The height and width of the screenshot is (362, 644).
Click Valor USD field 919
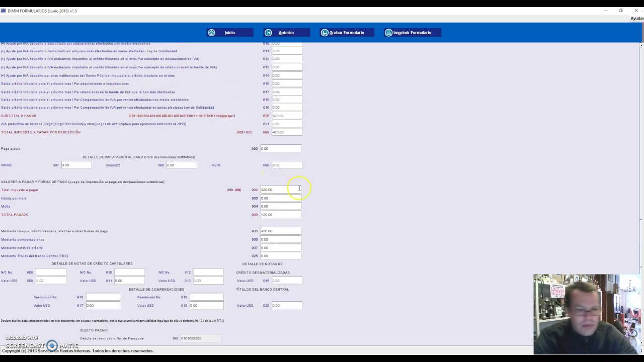[x=206, y=305]
